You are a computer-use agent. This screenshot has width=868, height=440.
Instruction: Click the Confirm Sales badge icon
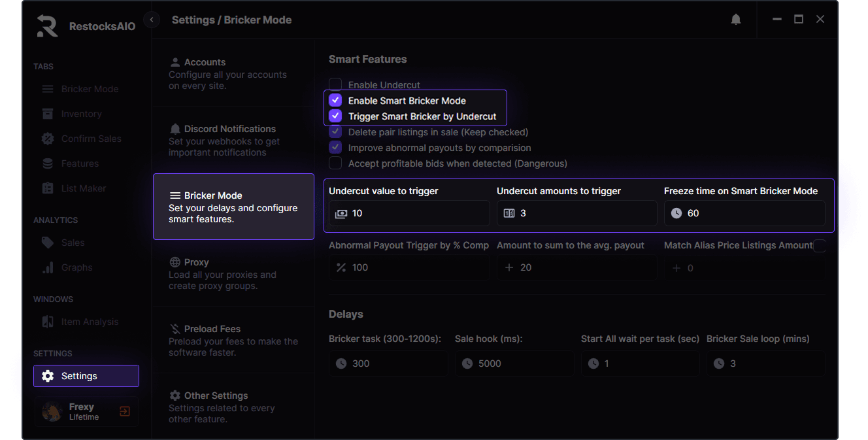coord(48,139)
